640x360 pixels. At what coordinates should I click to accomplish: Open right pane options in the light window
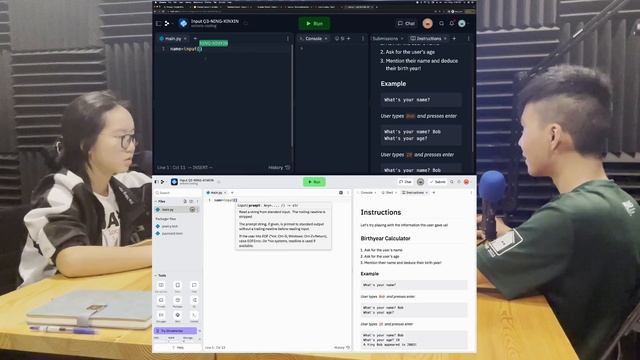(471, 193)
